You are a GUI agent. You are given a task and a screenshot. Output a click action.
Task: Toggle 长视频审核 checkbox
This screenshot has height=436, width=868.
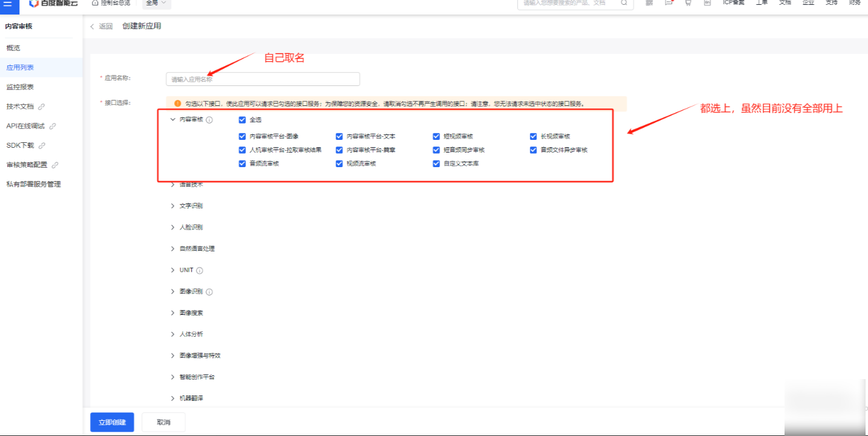pos(534,136)
